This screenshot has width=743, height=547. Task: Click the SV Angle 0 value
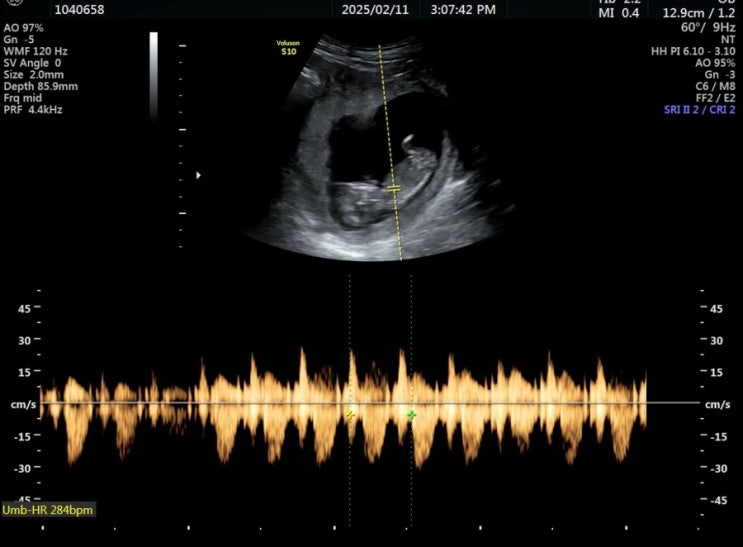32,63
